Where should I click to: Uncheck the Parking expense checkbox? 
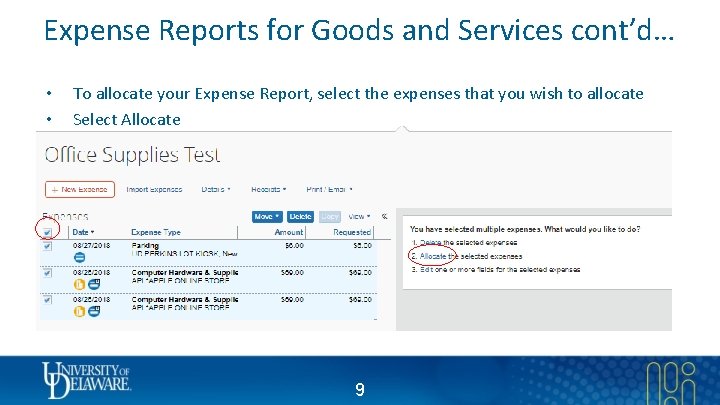click(47, 246)
